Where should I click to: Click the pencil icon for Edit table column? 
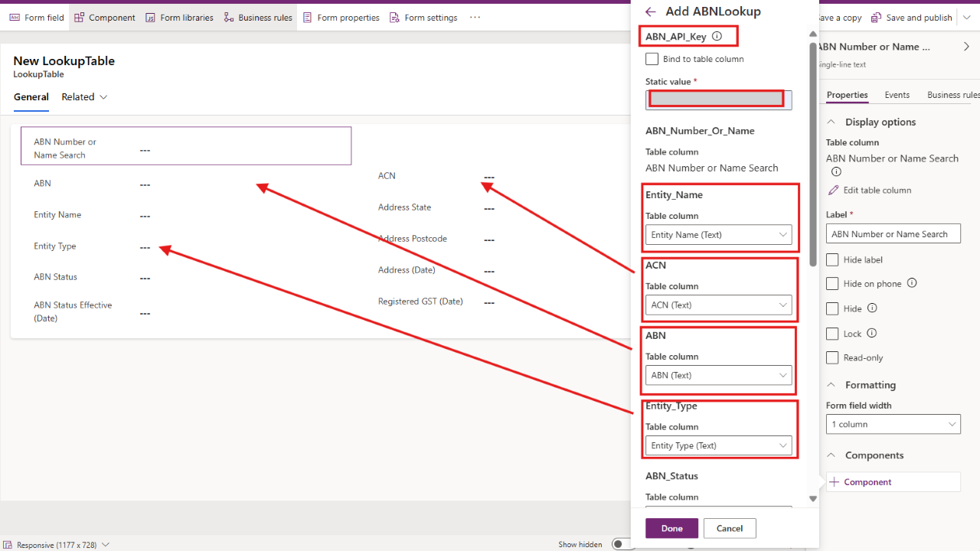pyautogui.click(x=834, y=190)
